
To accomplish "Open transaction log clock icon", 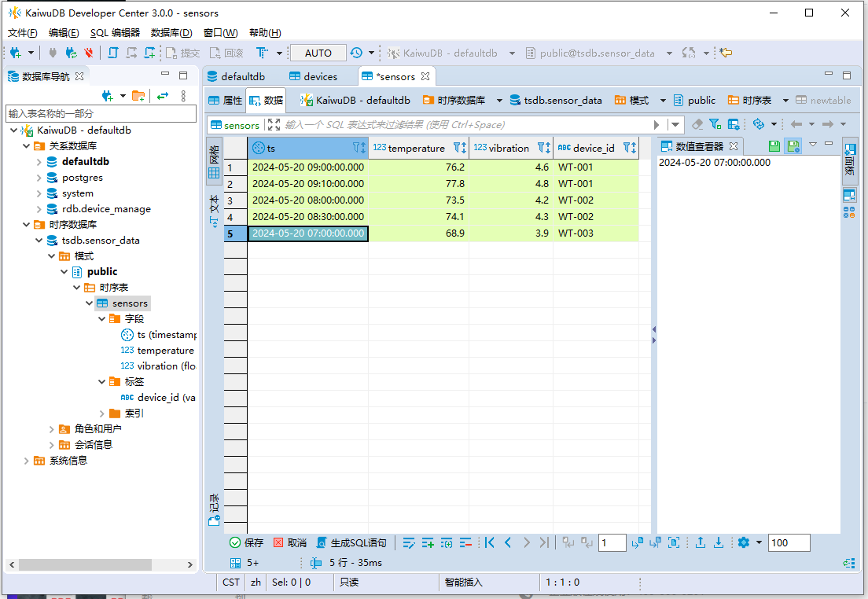I will pos(356,53).
